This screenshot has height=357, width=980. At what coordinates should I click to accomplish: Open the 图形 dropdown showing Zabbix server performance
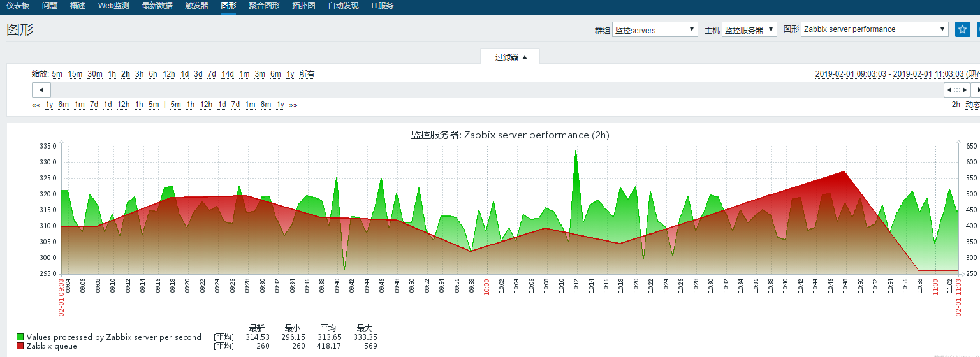[875, 29]
